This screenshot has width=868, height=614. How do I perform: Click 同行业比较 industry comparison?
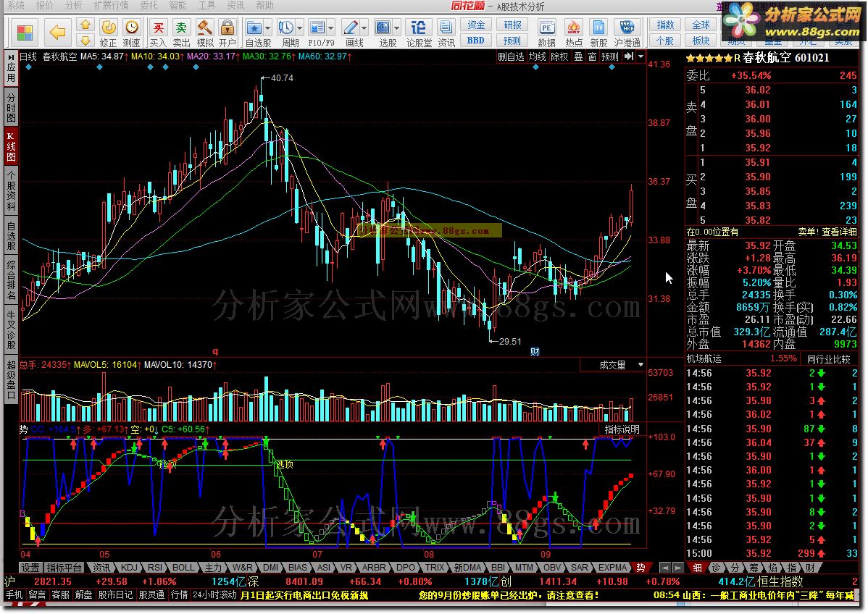[x=828, y=359]
